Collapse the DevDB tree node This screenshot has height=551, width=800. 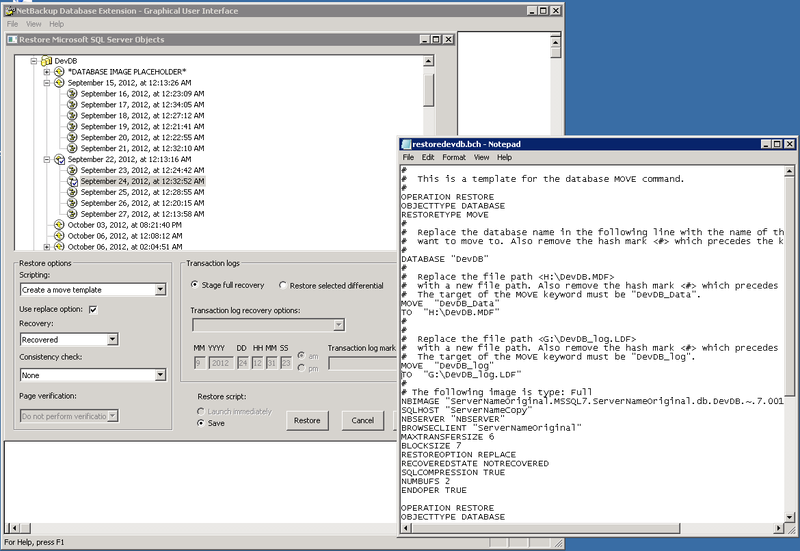tap(34, 61)
